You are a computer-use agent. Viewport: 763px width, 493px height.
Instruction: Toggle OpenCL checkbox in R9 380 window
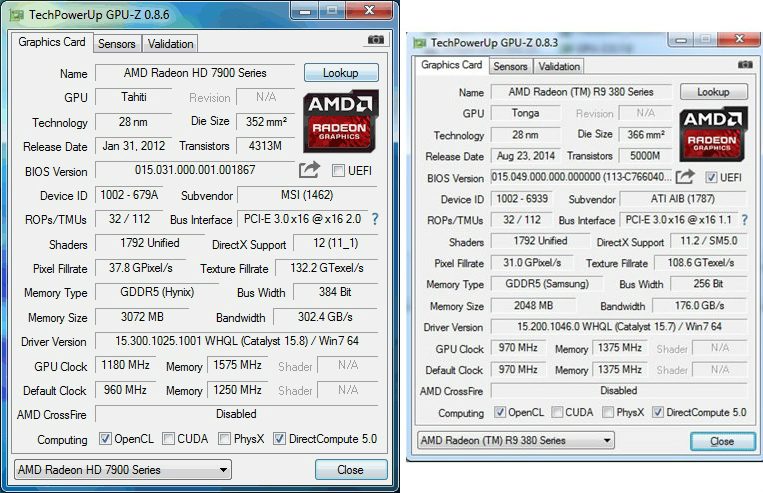tap(500, 412)
